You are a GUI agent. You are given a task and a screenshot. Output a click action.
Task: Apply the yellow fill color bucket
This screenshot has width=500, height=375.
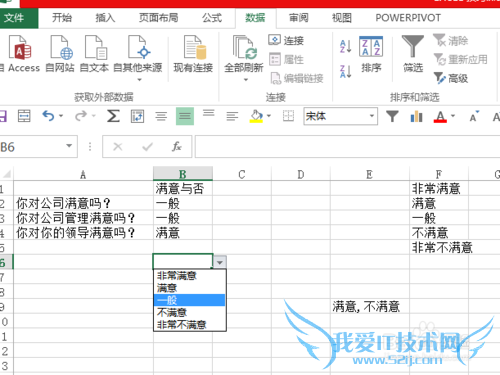[x=256, y=116]
